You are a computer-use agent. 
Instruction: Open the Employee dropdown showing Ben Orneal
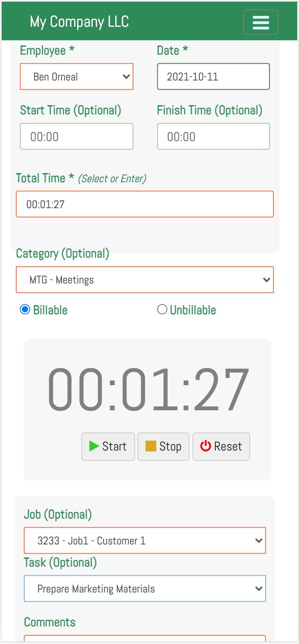click(x=77, y=77)
